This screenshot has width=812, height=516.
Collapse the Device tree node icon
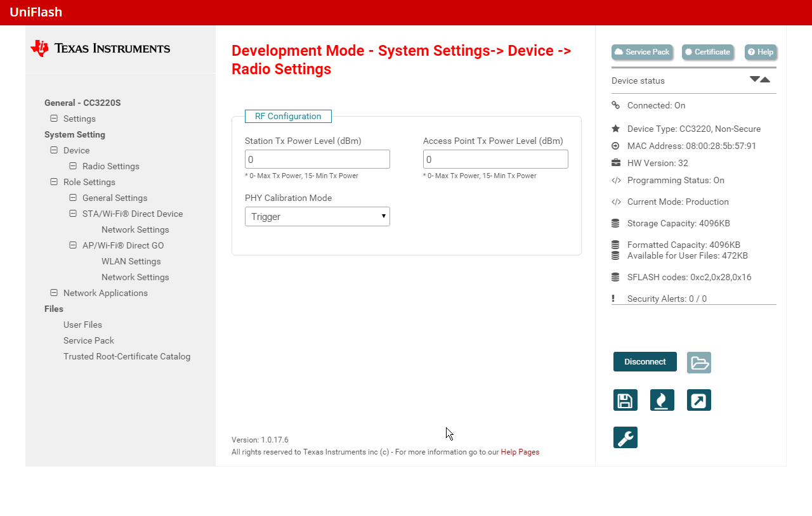click(x=54, y=150)
